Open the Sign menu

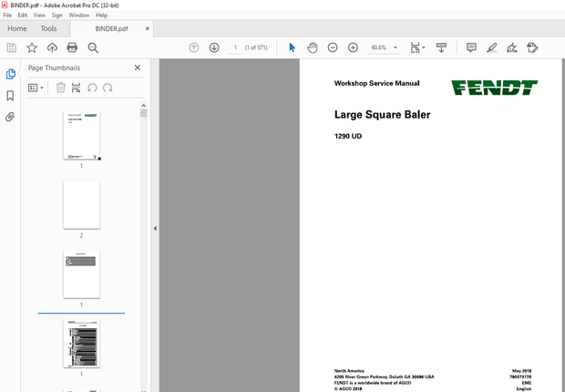point(56,15)
